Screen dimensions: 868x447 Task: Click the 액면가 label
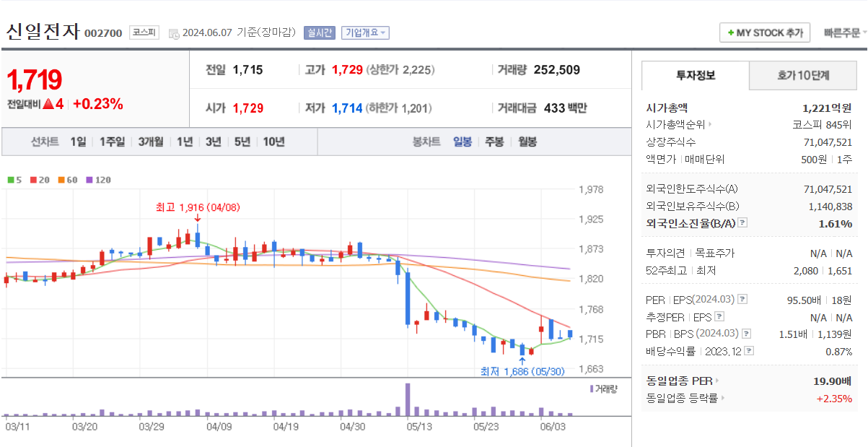click(659, 160)
